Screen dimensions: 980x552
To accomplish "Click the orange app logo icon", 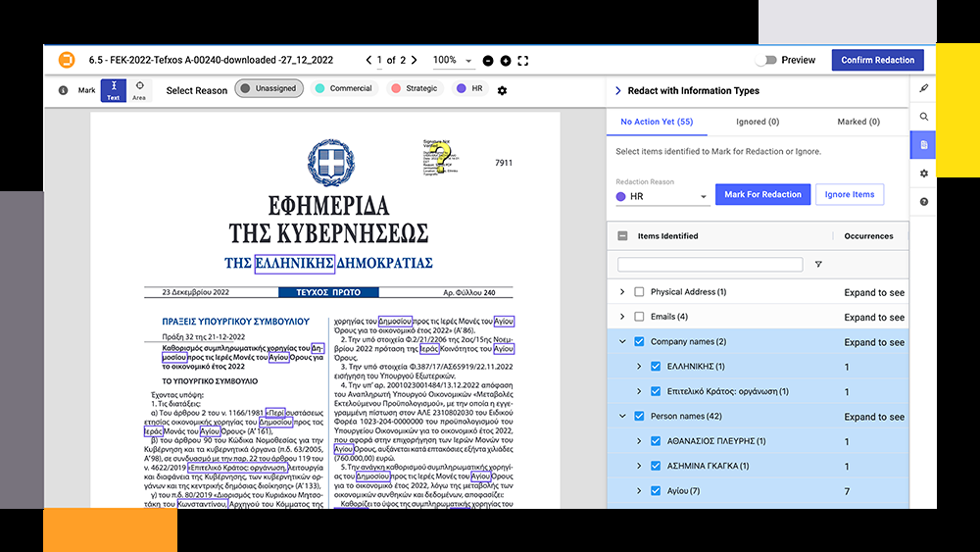I will [x=67, y=60].
